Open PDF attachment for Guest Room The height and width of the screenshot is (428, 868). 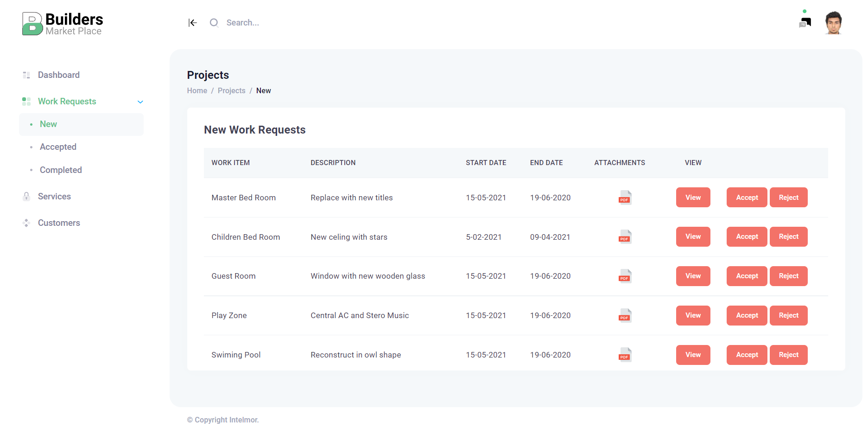point(625,276)
